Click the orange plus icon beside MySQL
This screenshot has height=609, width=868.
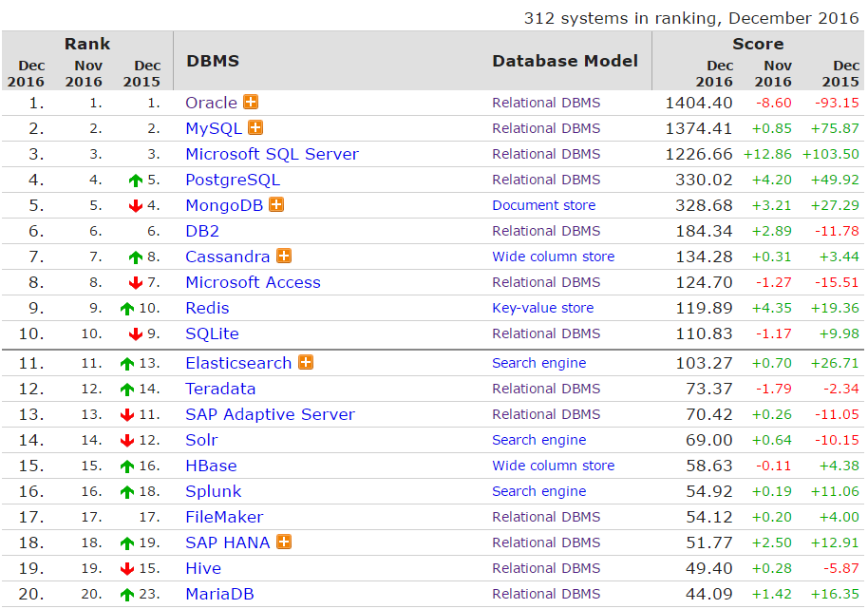pos(255,127)
